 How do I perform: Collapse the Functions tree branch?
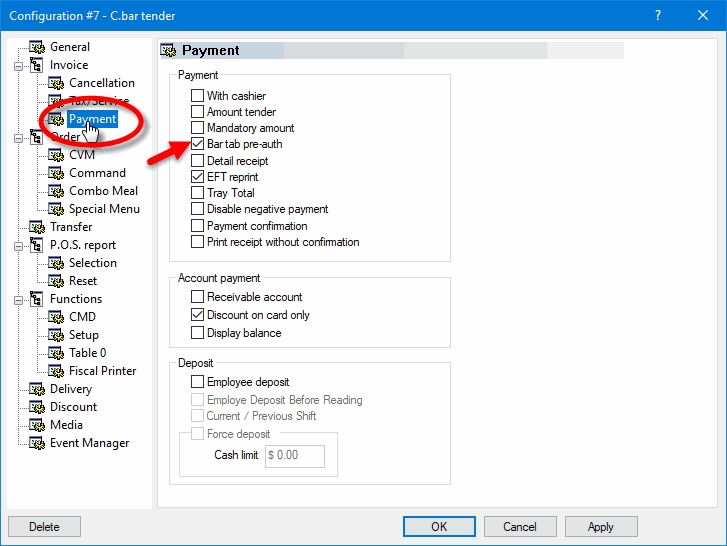pos(18,299)
